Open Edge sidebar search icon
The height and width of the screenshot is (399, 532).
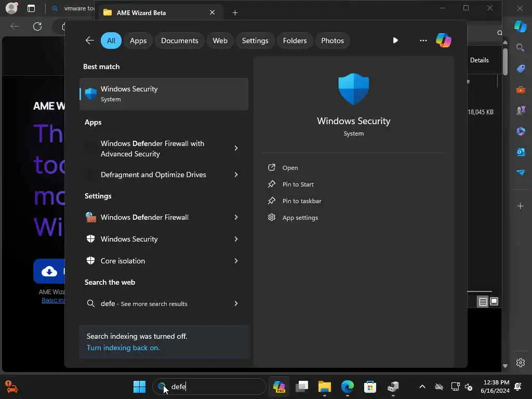521,48
